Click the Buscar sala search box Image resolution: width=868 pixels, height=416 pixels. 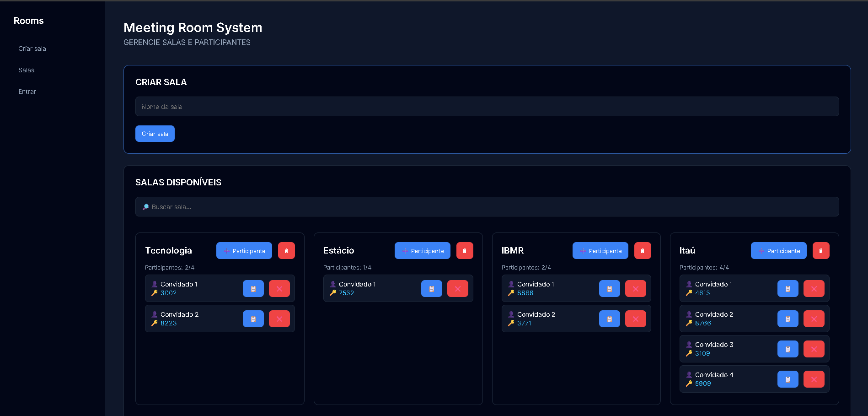tap(487, 207)
